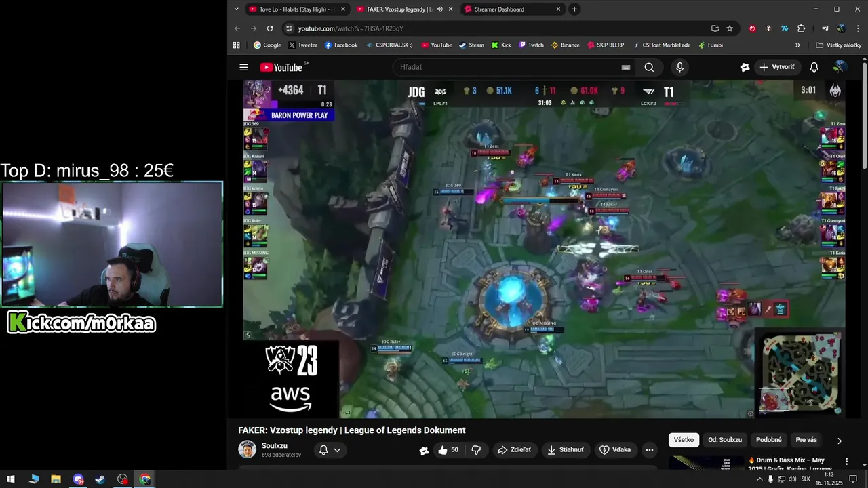This screenshot has width=868, height=488.
Task: Click the Stiahnuť download button
Action: pyautogui.click(x=565, y=449)
